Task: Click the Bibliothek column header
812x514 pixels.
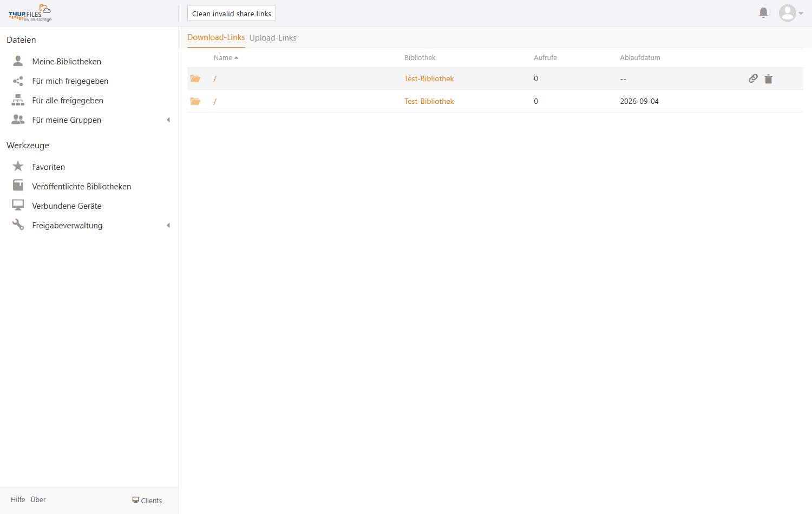Action: click(420, 58)
